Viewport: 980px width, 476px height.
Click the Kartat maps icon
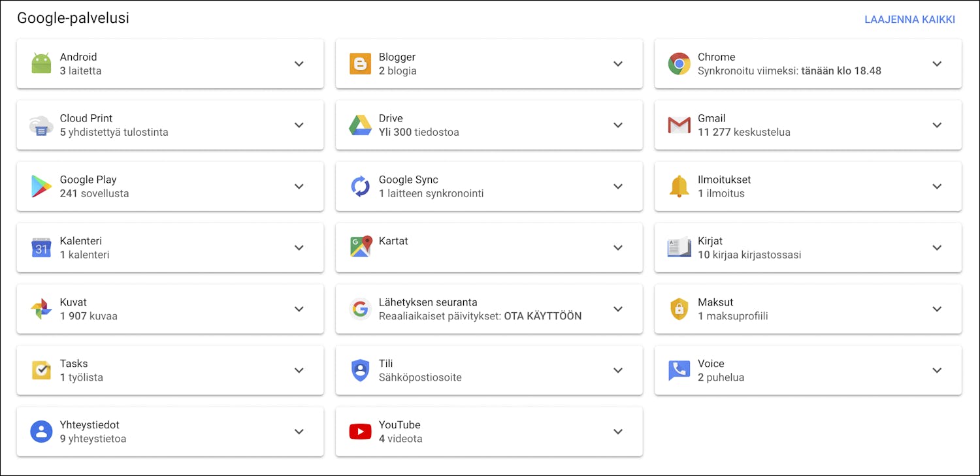click(361, 247)
